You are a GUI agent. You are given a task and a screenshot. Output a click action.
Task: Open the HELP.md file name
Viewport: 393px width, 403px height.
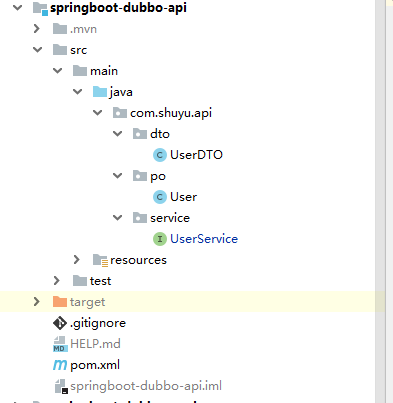95,344
